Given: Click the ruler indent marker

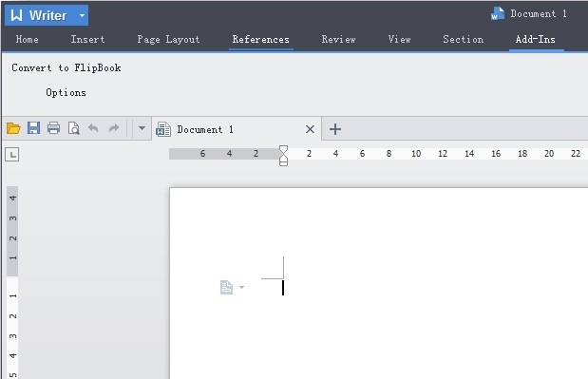Looking at the screenshot, I should click(x=283, y=156).
